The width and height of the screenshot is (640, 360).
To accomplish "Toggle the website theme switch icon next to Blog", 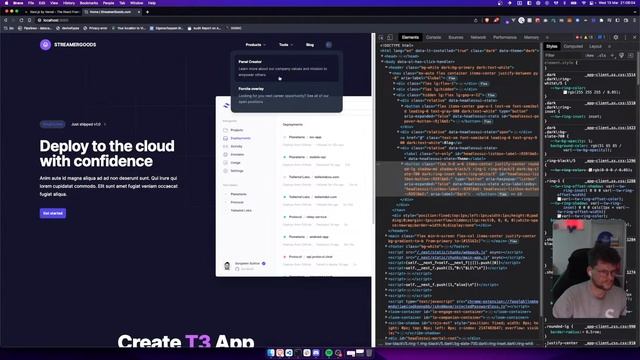I will 329,44.
